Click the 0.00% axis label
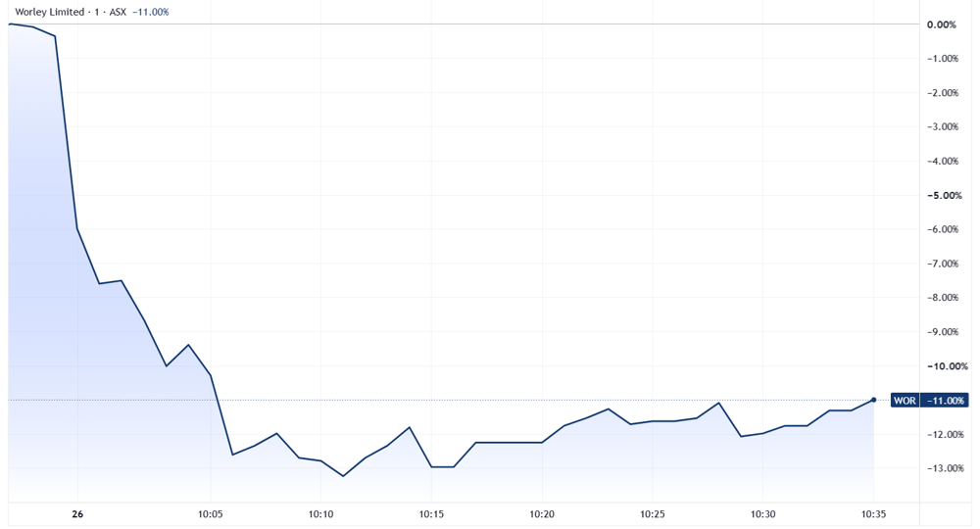The height and width of the screenshot is (529, 980). point(941,25)
